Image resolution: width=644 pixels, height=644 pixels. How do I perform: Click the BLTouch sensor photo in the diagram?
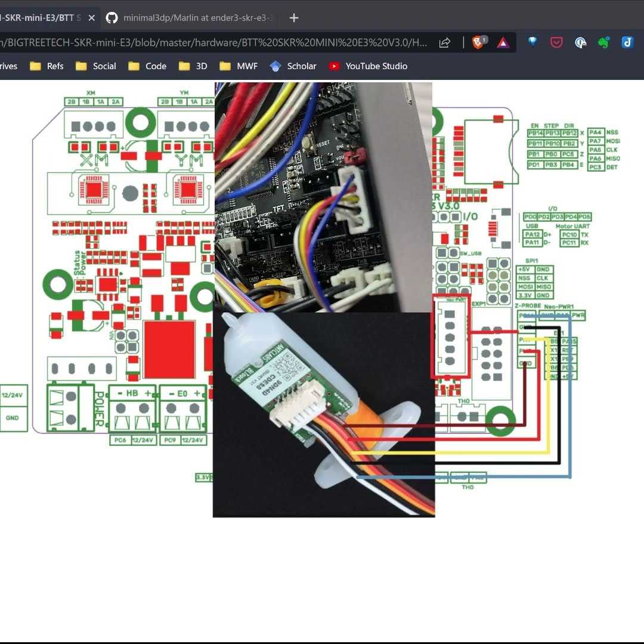(324, 414)
